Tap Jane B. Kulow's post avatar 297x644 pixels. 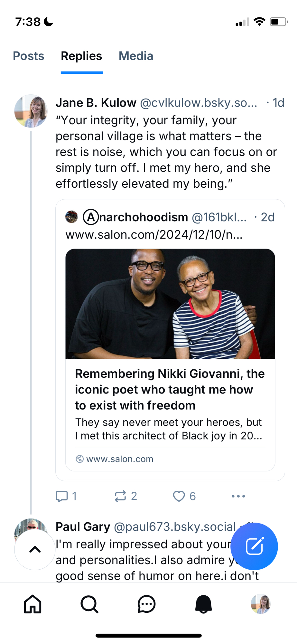click(31, 111)
